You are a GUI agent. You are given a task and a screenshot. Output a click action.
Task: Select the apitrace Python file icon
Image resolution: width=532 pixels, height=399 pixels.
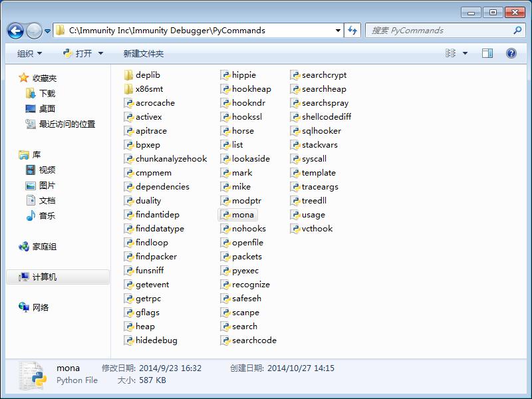pyautogui.click(x=128, y=131)
